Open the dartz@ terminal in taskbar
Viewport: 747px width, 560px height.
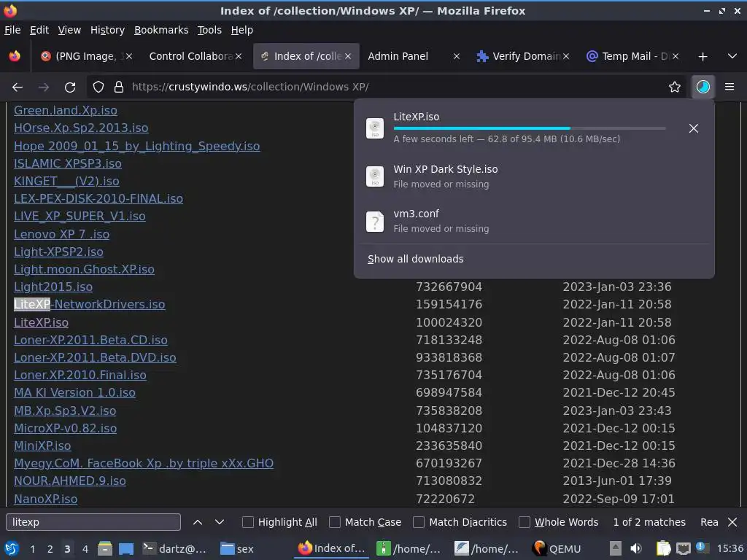click(x=175, y=549)
